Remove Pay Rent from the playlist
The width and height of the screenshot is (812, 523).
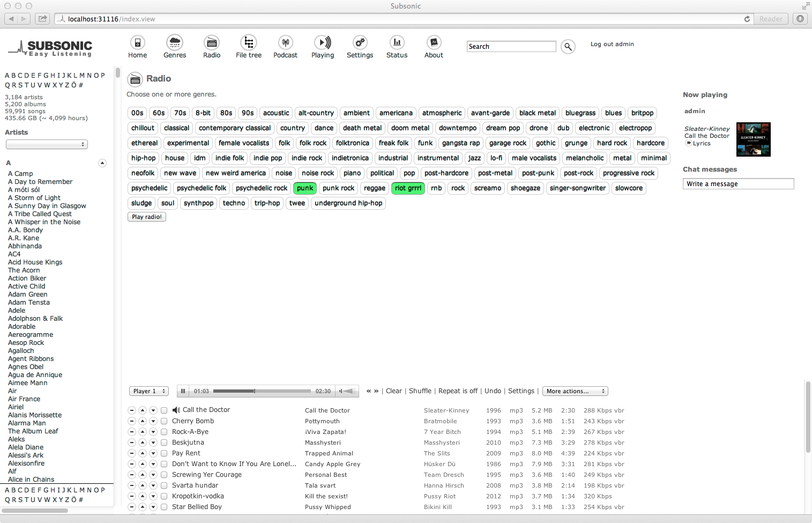tap(132, 453)
